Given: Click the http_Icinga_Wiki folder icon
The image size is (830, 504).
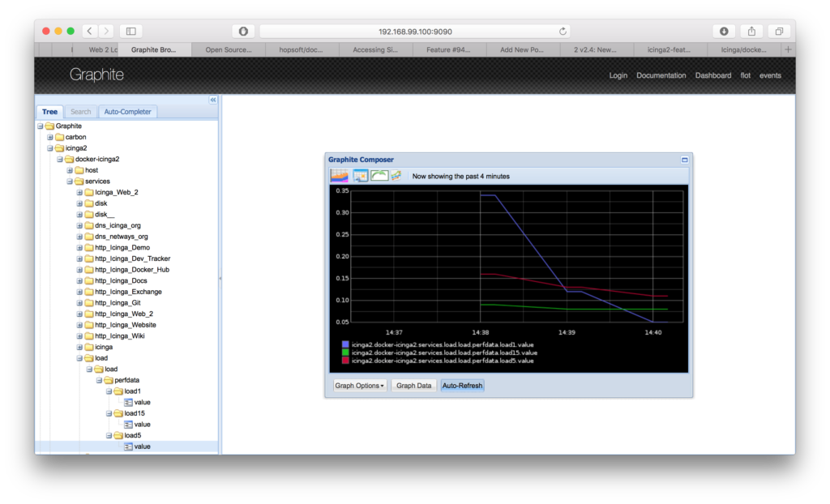Looking at the screenshot, I should (89, 336).
